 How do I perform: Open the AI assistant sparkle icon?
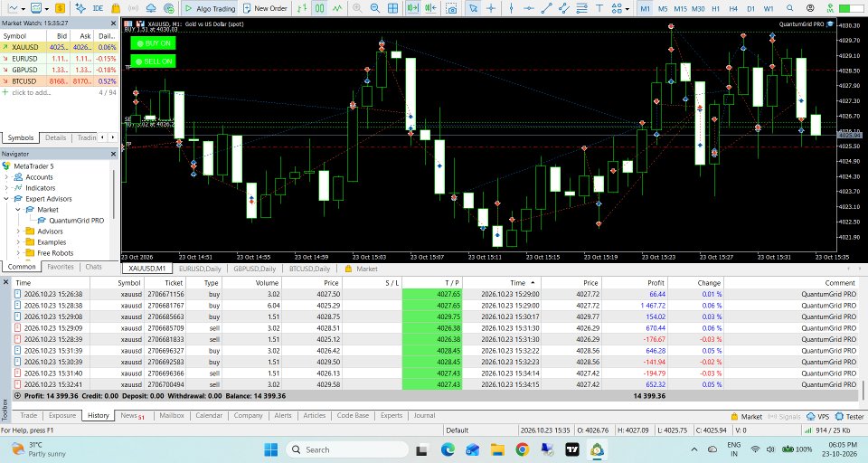(80, 8)
